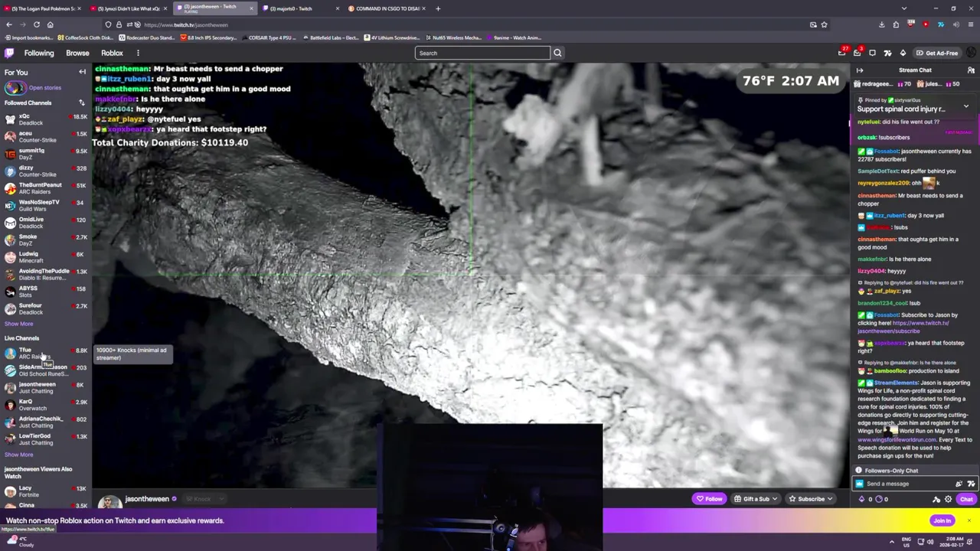Viewport: 980px width, 551px height.
Task: Collapse the For You sidebar
Action: point(82,72)
